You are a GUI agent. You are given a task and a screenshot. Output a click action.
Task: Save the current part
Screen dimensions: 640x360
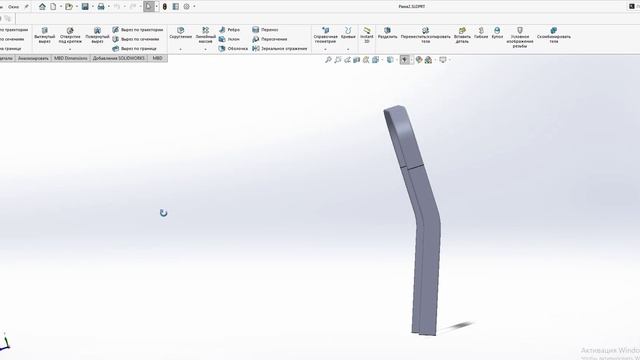(x=85, y=7)
